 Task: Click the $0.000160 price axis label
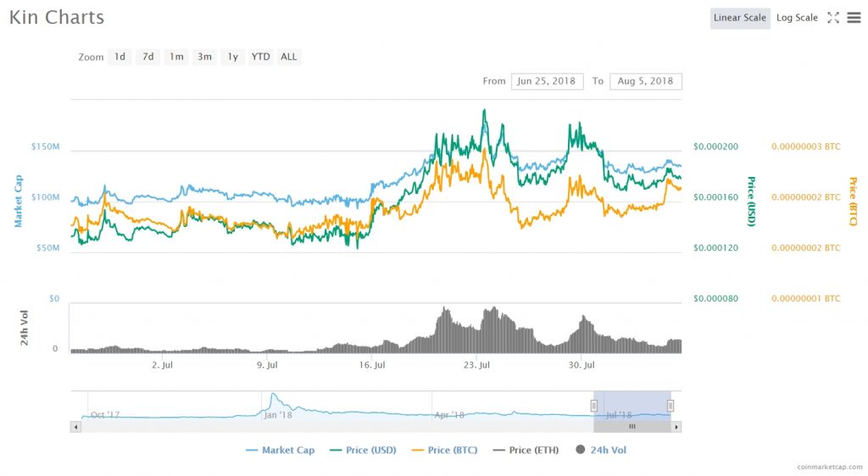point(715,197)
